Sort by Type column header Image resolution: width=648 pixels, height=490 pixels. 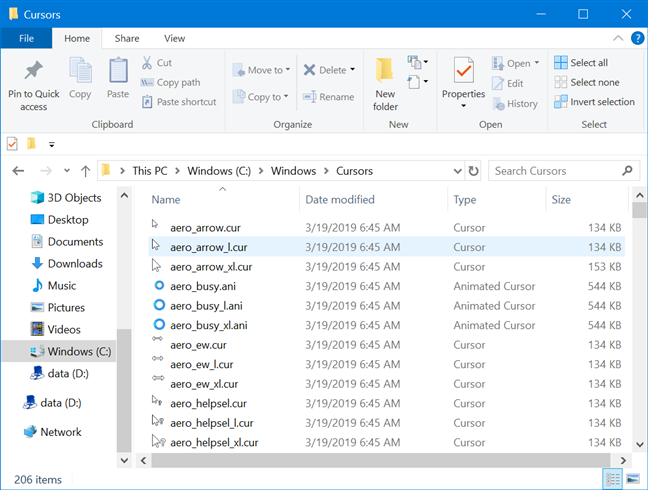(465, 200)
